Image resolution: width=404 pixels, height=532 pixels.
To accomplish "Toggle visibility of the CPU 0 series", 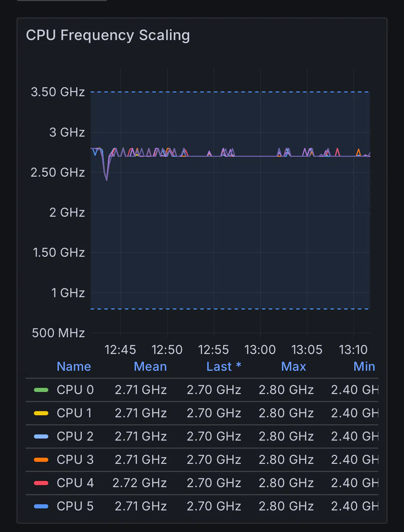I will coord(75,390).
